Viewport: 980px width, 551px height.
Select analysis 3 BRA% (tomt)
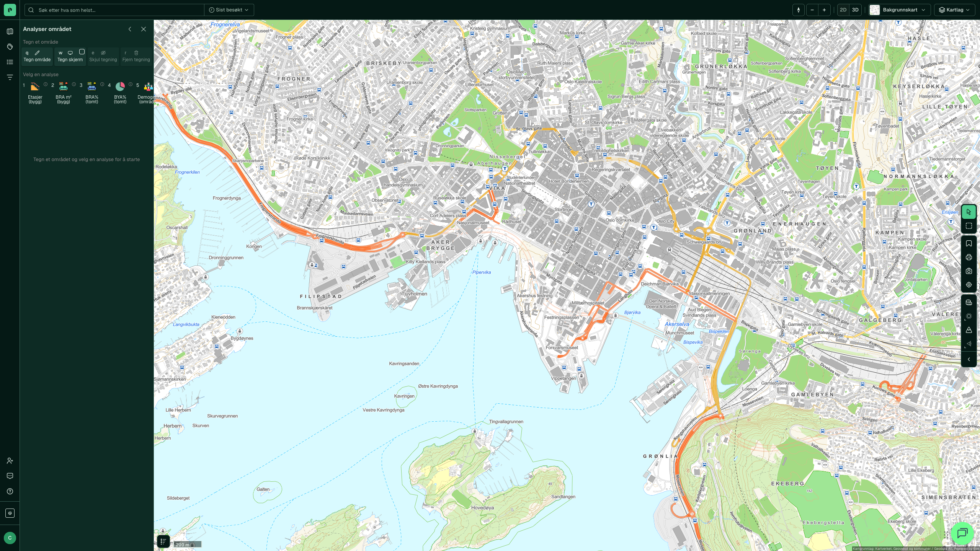point(91,93)
